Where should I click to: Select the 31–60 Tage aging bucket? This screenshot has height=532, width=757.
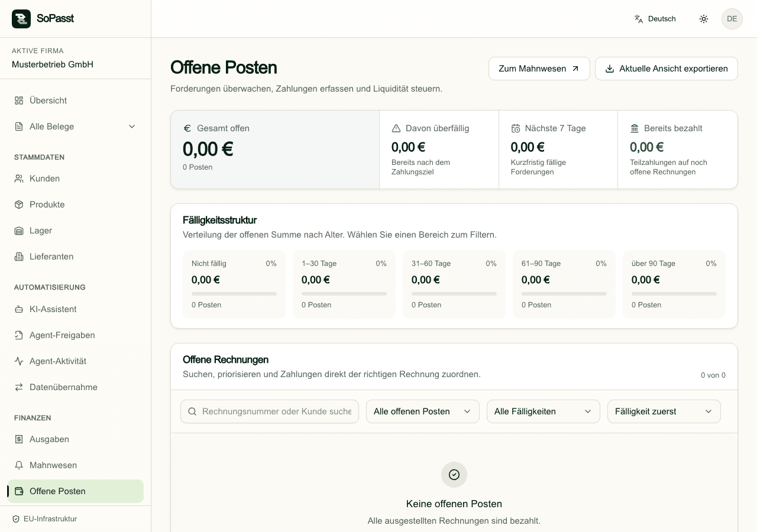click(454, 284)
